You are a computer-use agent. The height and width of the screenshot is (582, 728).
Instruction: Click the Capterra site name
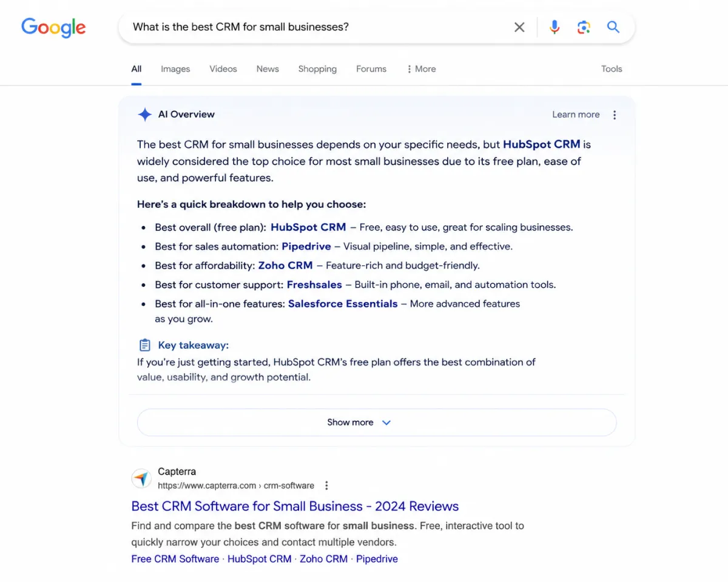(177, 472)
